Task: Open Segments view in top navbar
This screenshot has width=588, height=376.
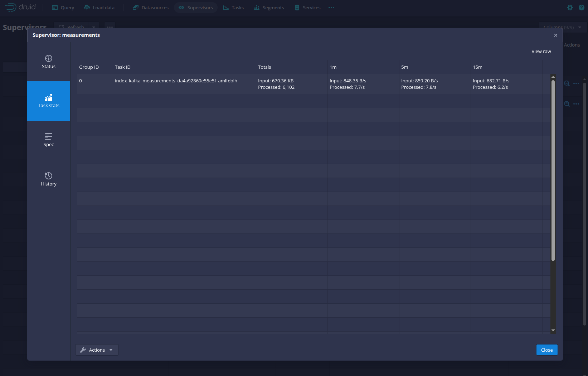Action: coord(269,8)
